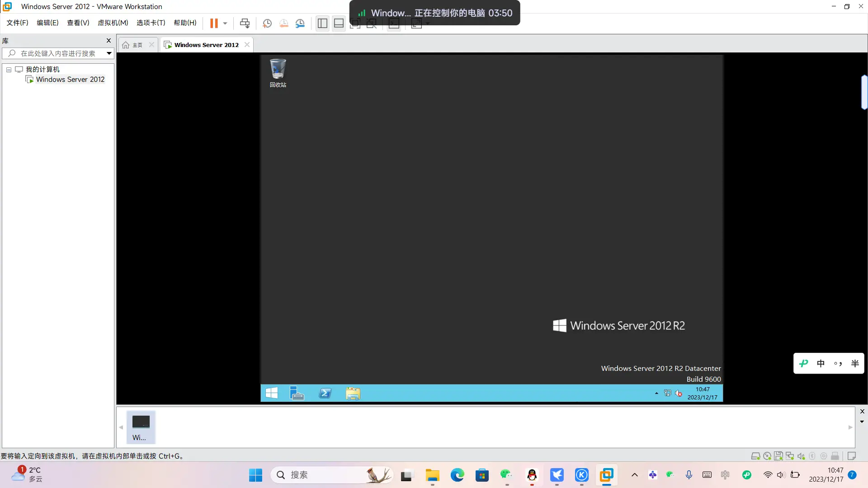The height and width of the screenshot is (488, 868).
Task: Toggle the thumbnail bar visibility
Action: point(339,23)
